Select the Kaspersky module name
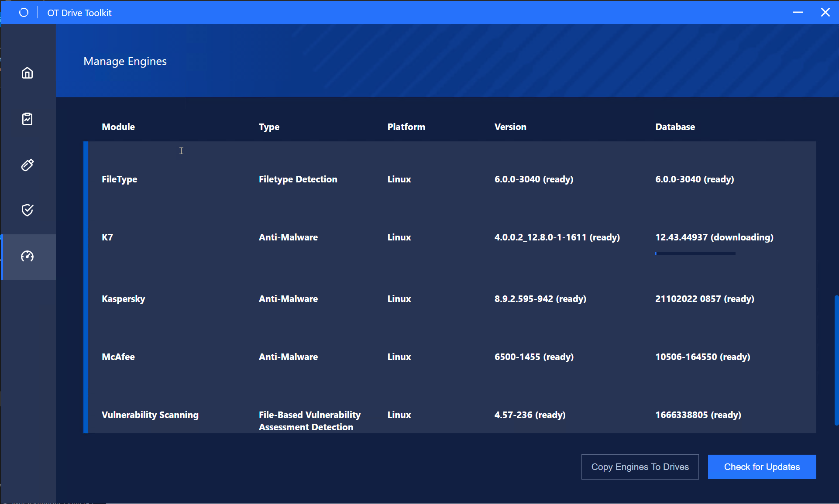This screenshot has height=504, width=839. click(123, 299)
